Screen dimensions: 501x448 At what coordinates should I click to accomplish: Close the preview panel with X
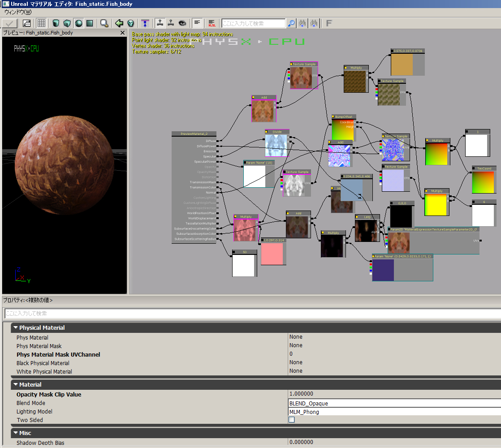point(123,33)
